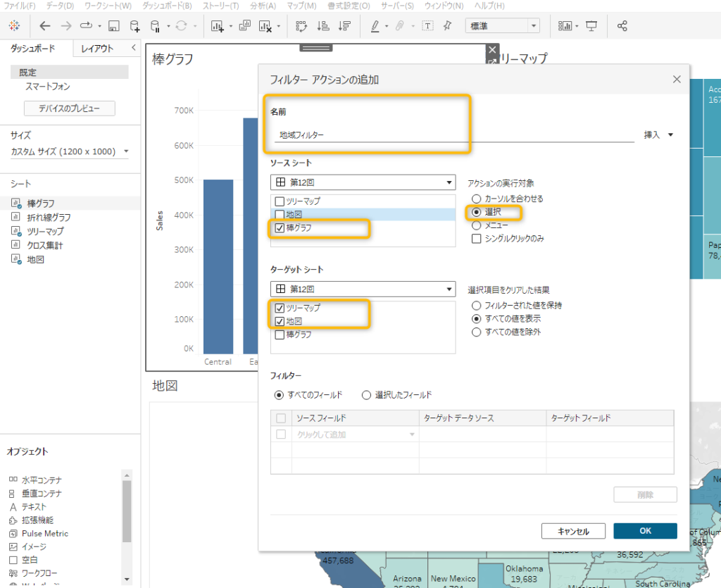This screenshot has width=721, height=588.
Task: Click the presentation mode icon
Action: (591, 26)
